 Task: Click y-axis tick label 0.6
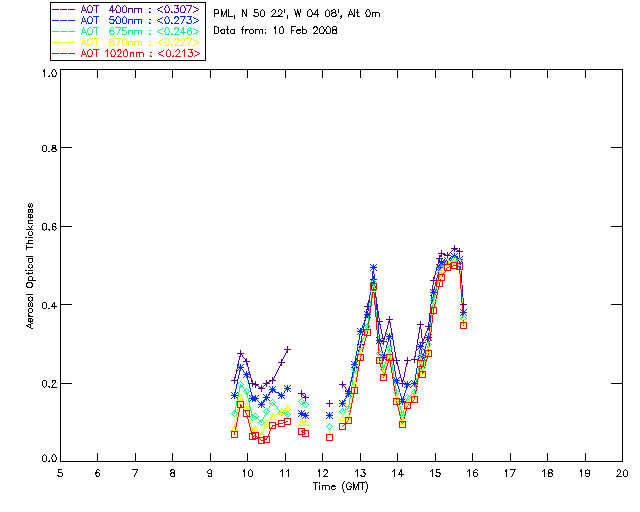[49, 227]
